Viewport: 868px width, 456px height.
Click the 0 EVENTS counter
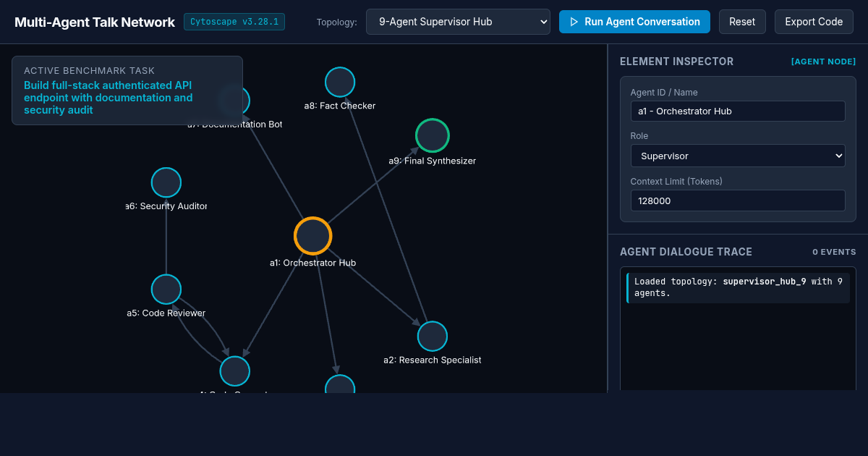point(834,252)
